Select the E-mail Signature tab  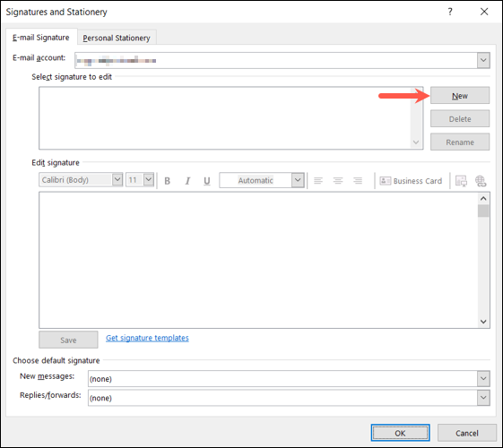tap(41, 38)
